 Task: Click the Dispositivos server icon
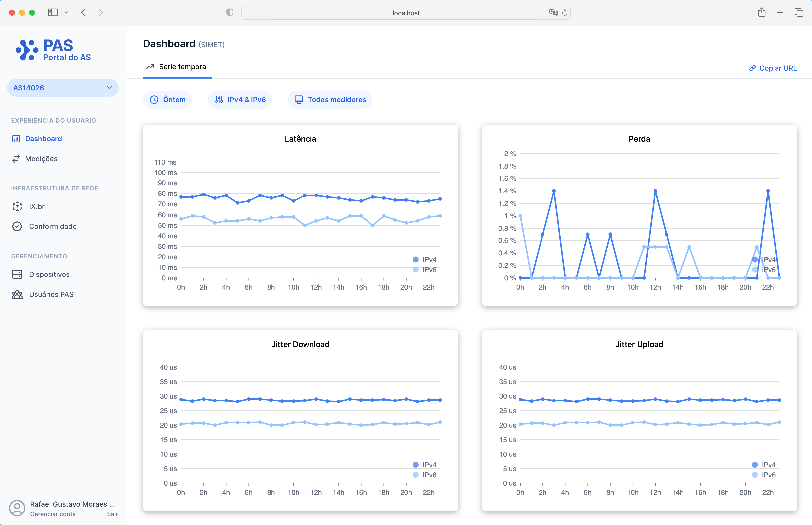(17, 274)
